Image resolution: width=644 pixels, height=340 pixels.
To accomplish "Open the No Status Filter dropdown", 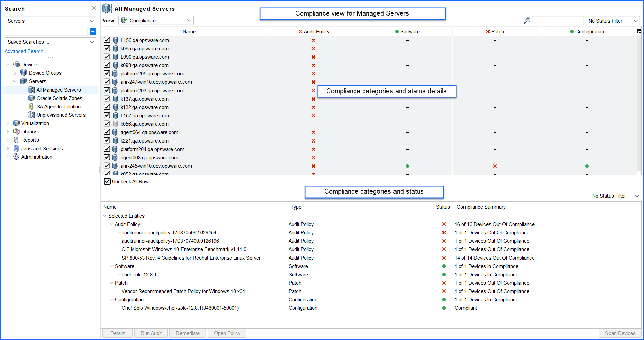I will tap(613, 20).
